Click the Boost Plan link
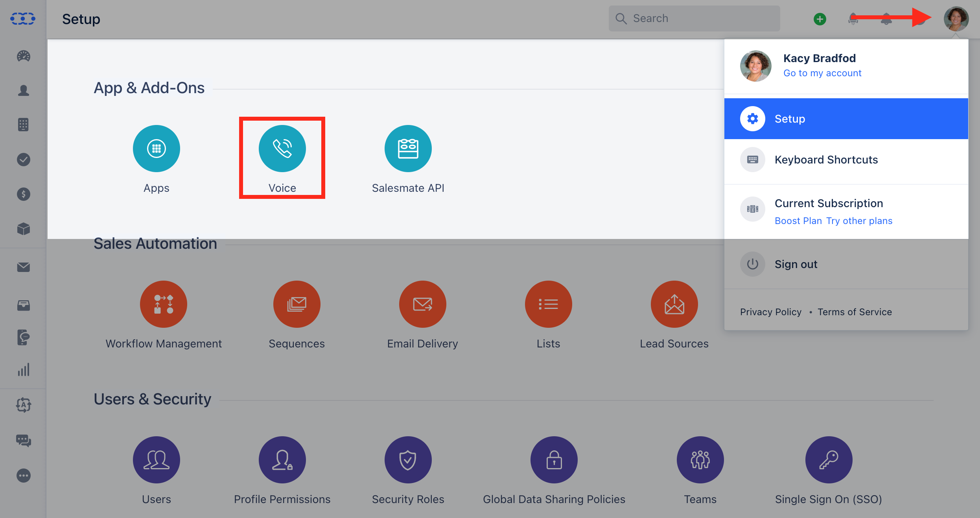Viewport: 980px width, 518px height. click(798, 221)
